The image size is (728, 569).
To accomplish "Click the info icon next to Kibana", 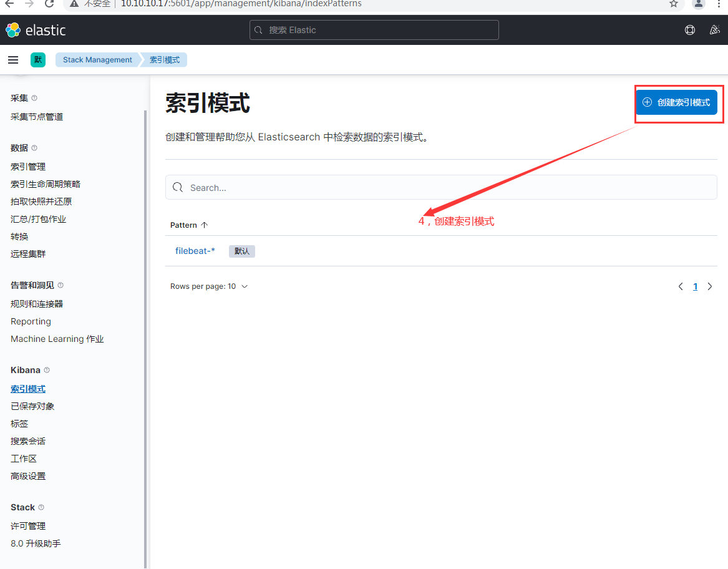I will [x=46, y=370].
